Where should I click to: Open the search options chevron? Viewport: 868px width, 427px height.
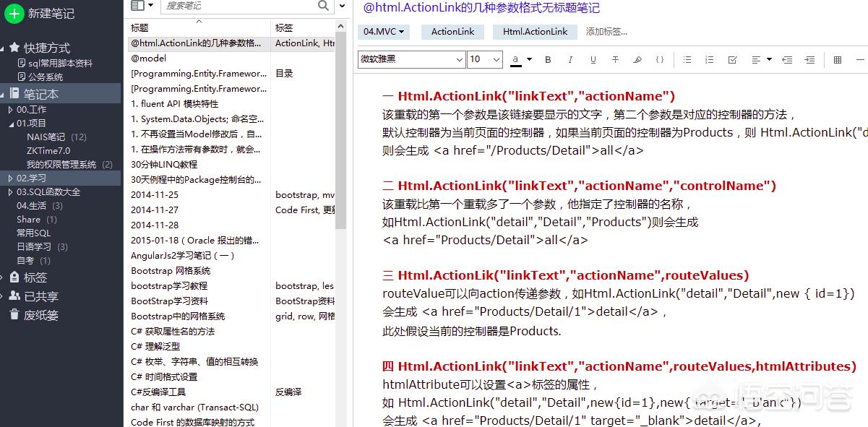(343, 6)
